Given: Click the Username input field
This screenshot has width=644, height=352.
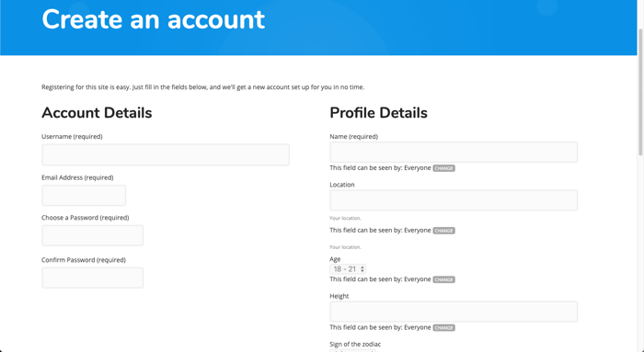Looking at the screenshot, I should tap(166, 154).
